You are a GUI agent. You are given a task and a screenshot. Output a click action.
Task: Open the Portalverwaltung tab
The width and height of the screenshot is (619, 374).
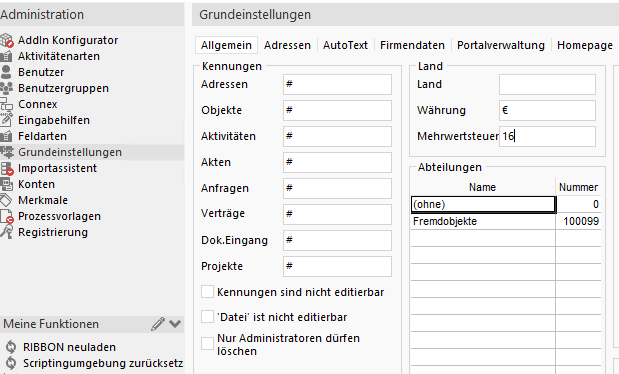(501, 45)
